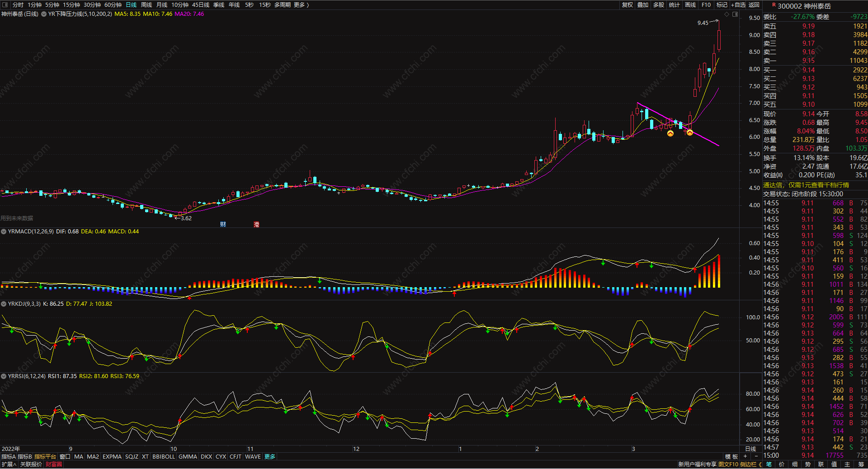Viewport: 868px width, 469px height.
Task: Select the 势 trend tab in side panel
Action: click(808, 464)
